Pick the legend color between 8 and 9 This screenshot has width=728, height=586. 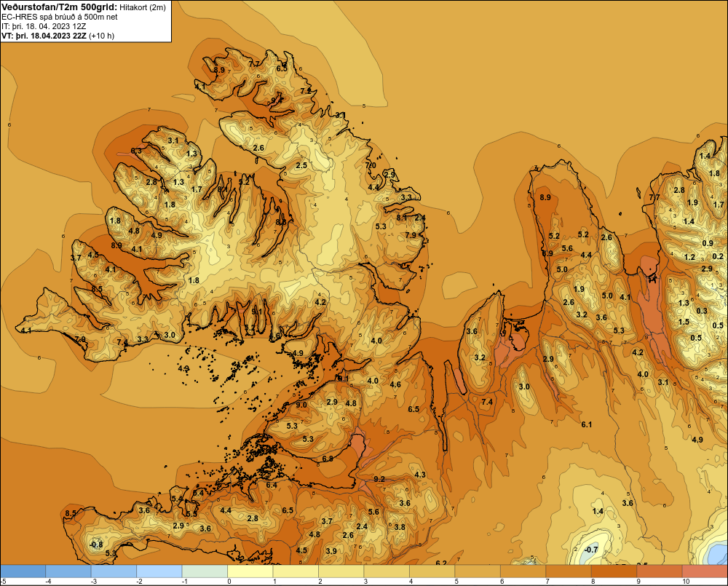click(614, 571)
